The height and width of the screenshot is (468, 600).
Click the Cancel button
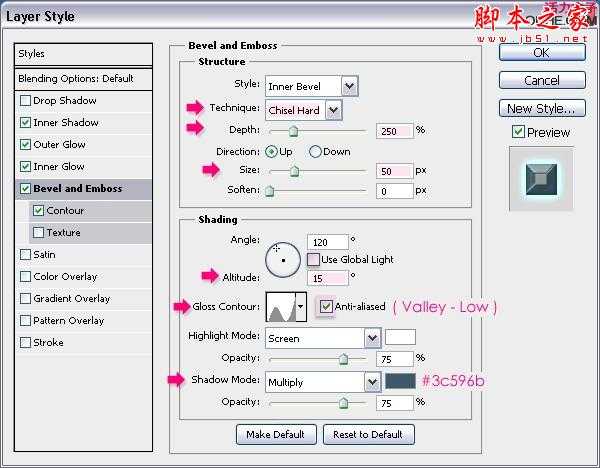click(x=542, y=80)
